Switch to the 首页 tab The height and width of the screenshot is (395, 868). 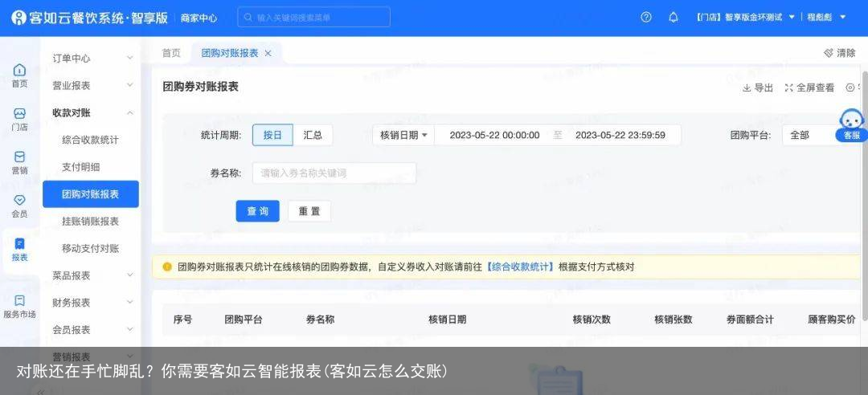pyautogui.click(x=171, y=53)
